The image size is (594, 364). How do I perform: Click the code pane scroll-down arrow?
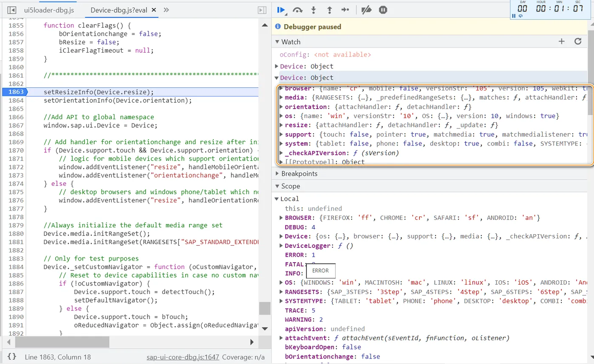point(265,328)
